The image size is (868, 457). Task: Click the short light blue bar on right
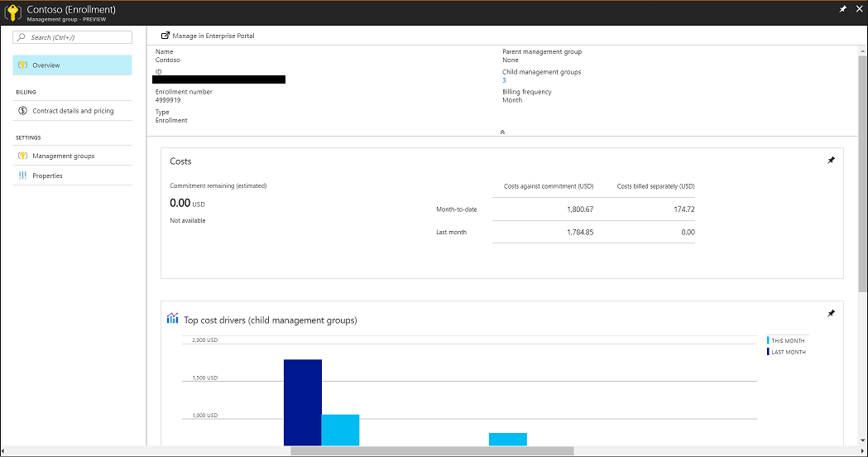click(x=507, y=440)
